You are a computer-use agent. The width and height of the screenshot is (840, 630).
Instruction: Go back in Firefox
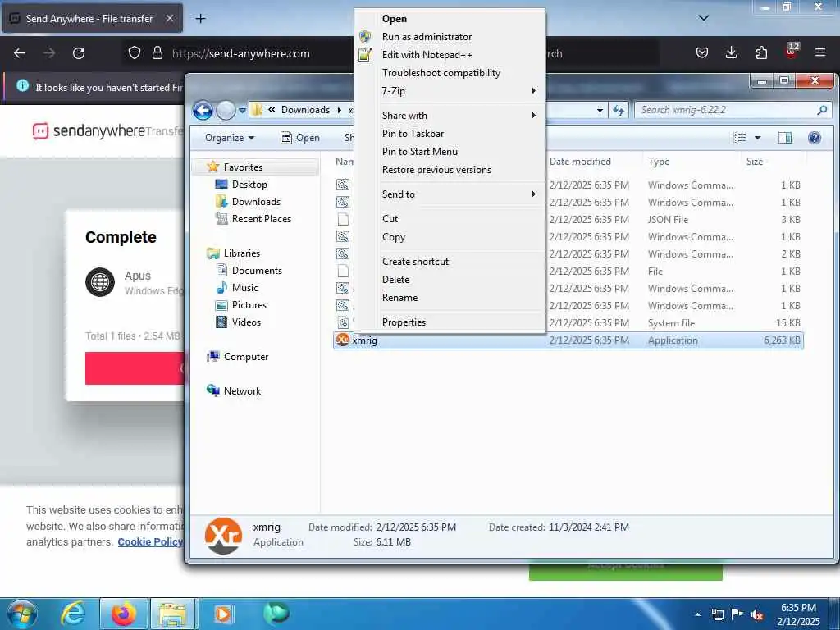(x=20, y=53)
